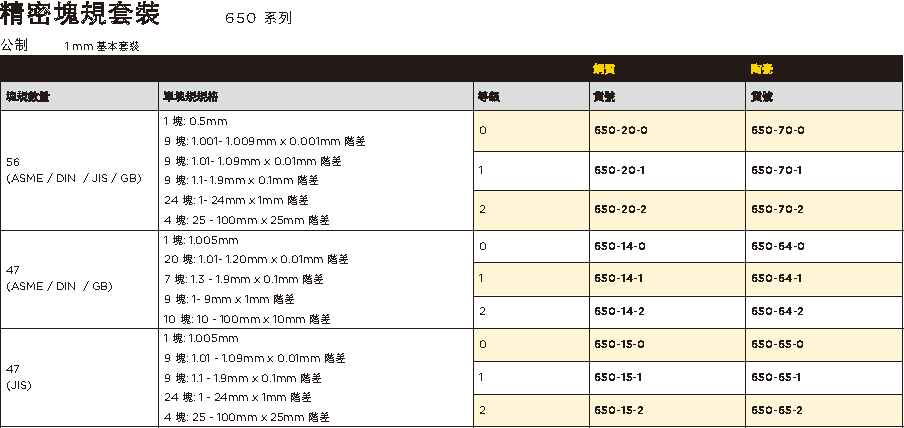Select the 650 系列 series label
Viewport: 904px width, 428px height.
[x=258, y=18]
